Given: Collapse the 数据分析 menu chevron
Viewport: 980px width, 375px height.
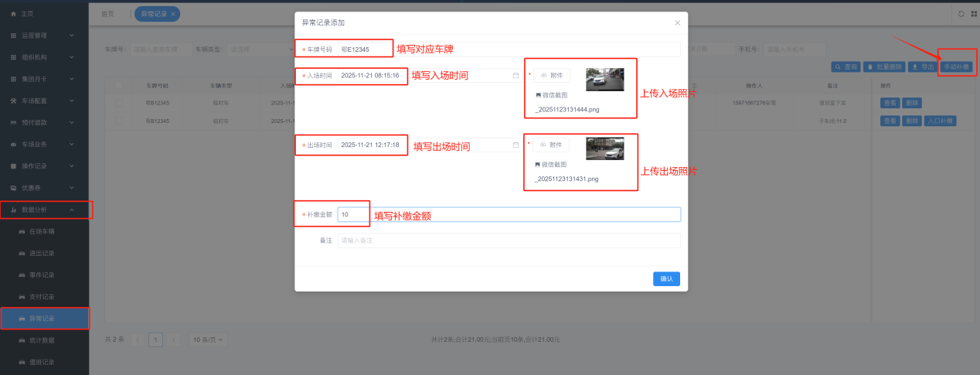Looking at the screenshot, I should coord(72,210).
